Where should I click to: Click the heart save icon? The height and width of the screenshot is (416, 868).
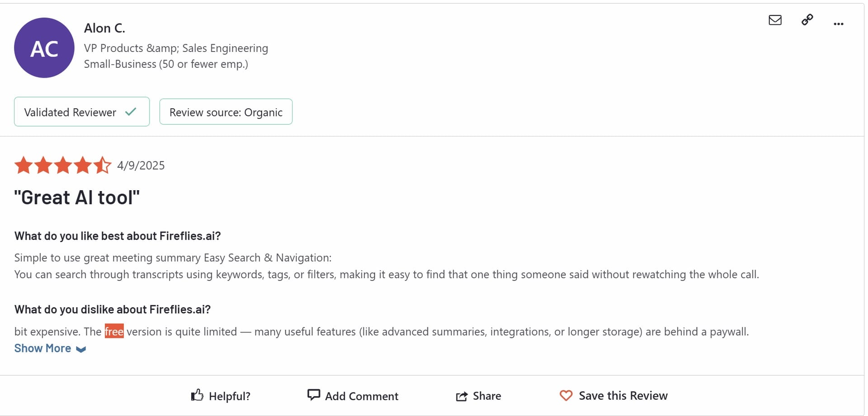coord(566,396)
